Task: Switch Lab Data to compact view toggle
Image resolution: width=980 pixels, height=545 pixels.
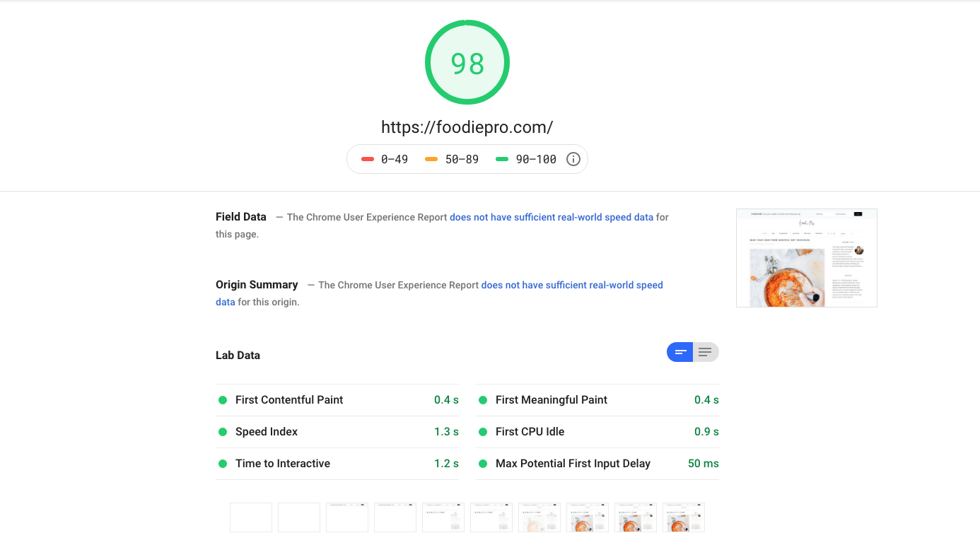Action: 680,352
